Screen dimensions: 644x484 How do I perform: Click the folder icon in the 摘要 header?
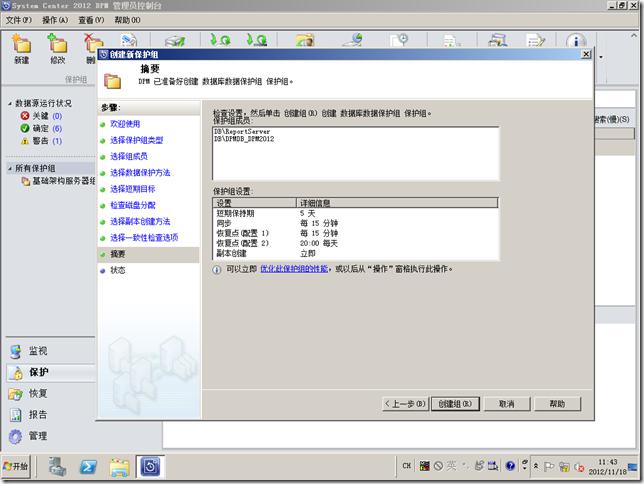coord(112,81)
